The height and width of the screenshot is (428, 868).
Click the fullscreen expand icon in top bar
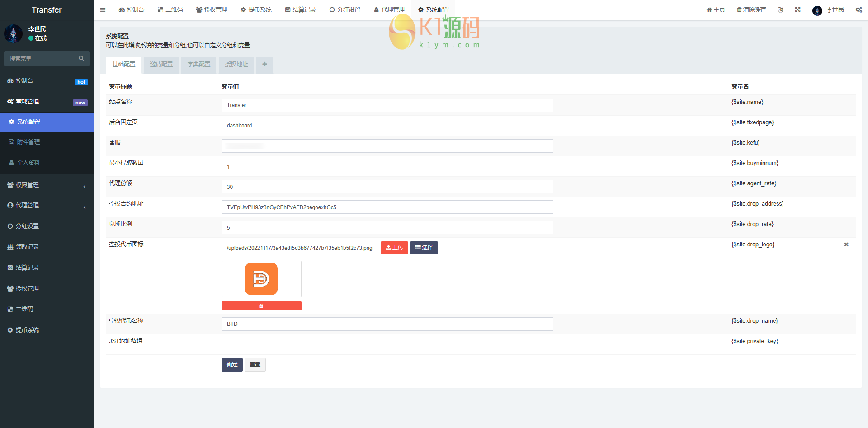tap(797, 10)
